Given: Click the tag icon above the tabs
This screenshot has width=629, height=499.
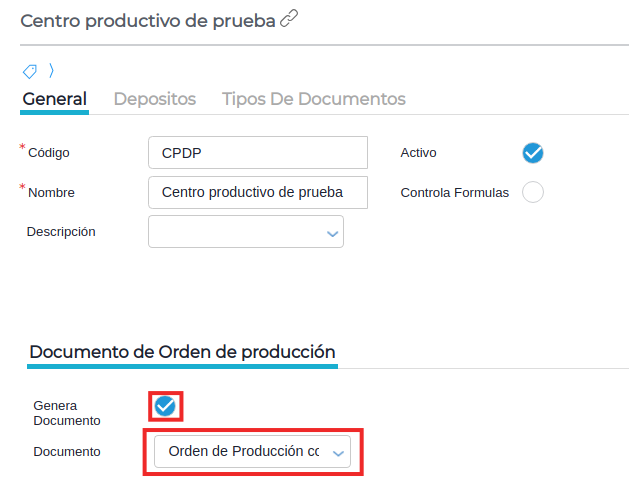Looking at the screenshot, I should tap(30, 71).
